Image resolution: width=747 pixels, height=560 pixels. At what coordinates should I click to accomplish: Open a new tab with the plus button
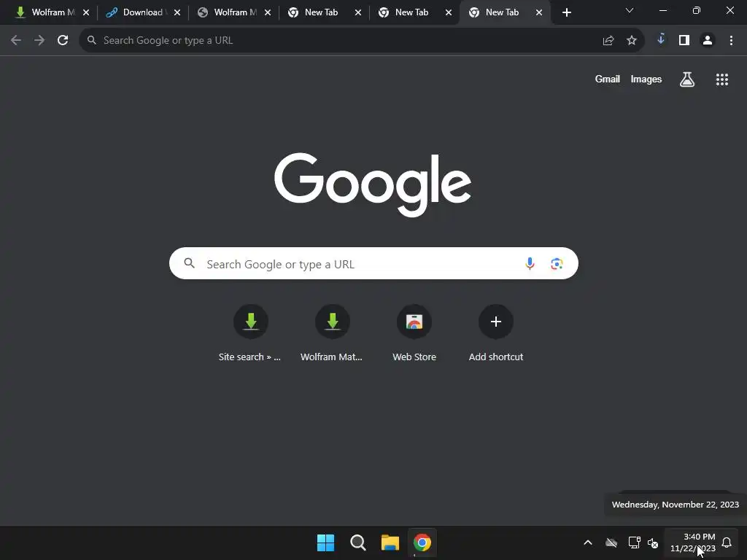(566, 13)
